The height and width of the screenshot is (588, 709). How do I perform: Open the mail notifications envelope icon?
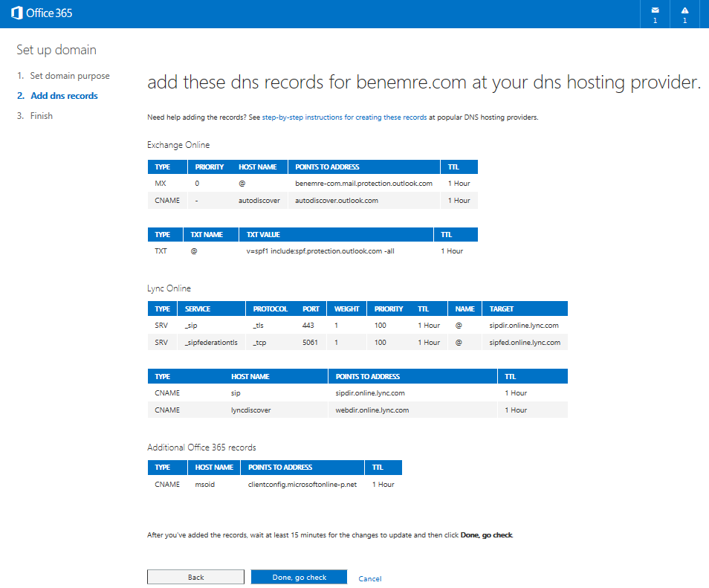[655, 10]
